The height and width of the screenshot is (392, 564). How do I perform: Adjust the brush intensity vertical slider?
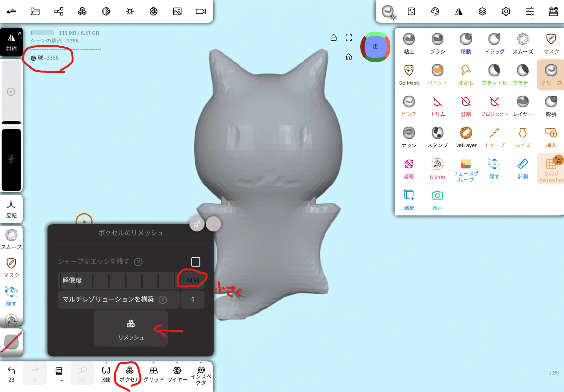pos(12,160)
